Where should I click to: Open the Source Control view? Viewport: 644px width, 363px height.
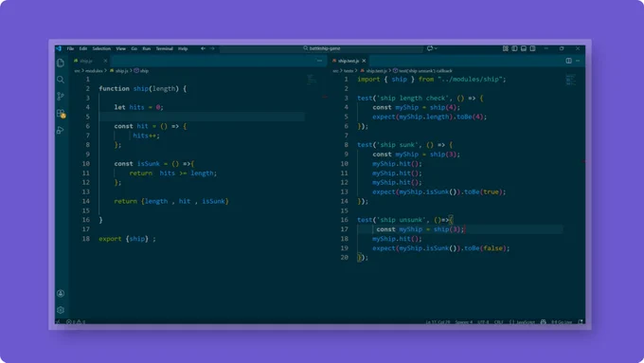pos(61,97)
